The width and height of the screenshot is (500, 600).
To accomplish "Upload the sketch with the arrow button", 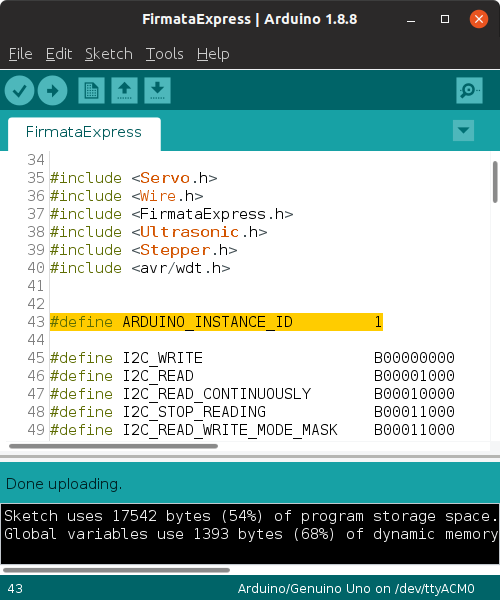I will [x=52, y=91].
